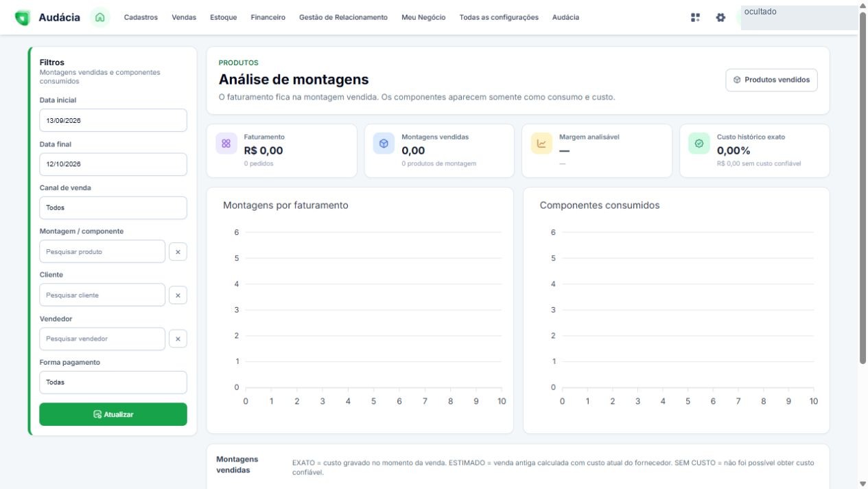Click the '0 pedidos' text
868x489 pixels.
coord(258,163)
